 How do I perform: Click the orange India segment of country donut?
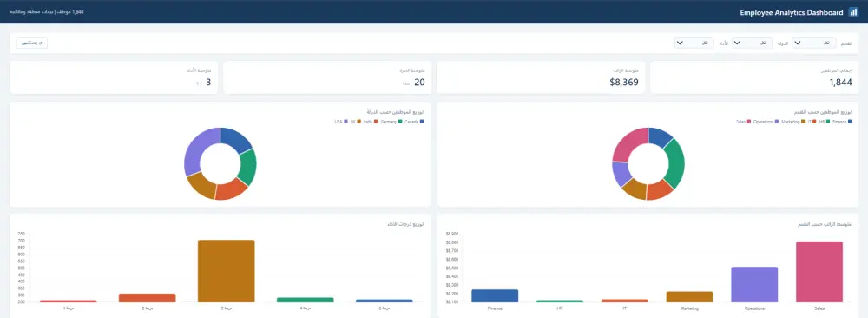232,189
